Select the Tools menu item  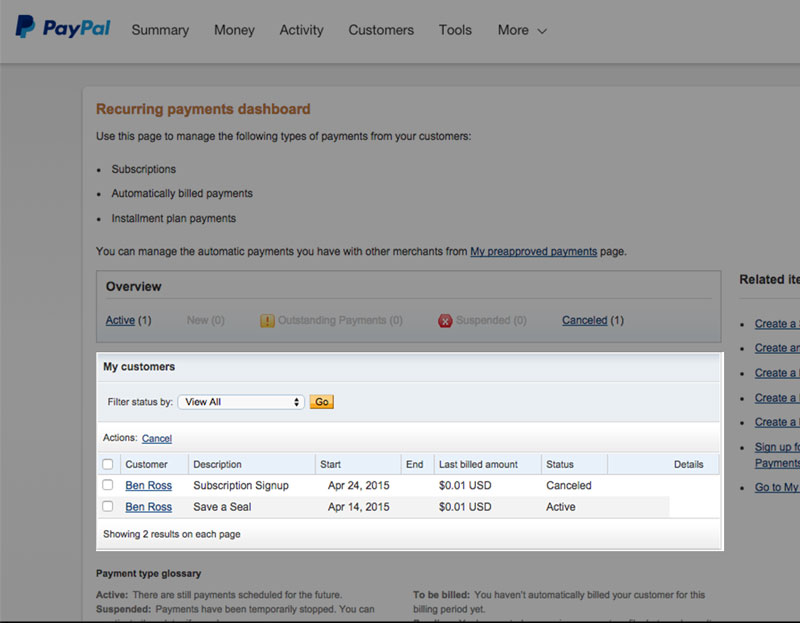[455, 30]
